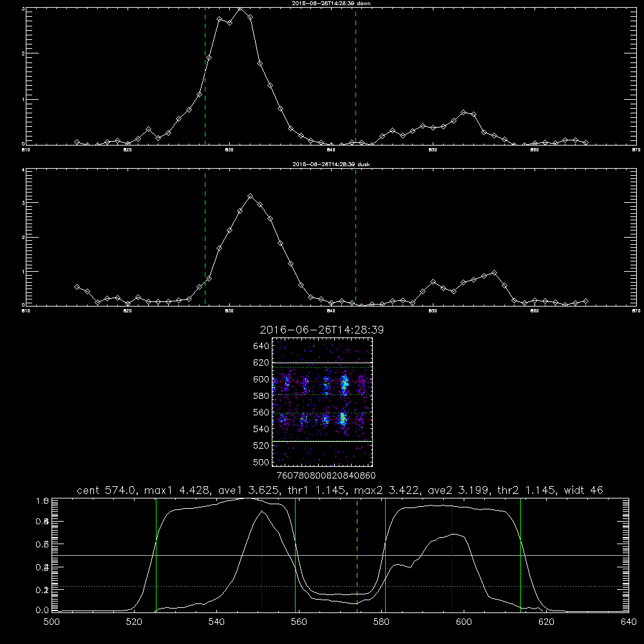Image resolution: width=644 pixels, height=644 pixels.
Task: Click the left green dashed line in dusk plot
Action: point(205,237)
